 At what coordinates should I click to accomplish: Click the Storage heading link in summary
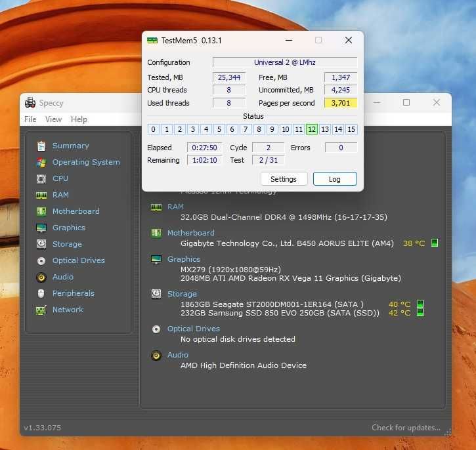(x=182, y=294)
